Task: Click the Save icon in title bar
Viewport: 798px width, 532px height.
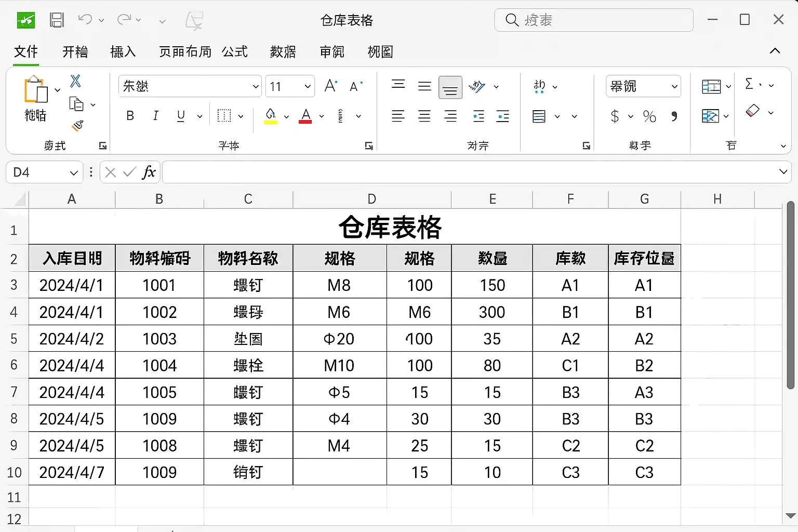Action: coord(57,20)
